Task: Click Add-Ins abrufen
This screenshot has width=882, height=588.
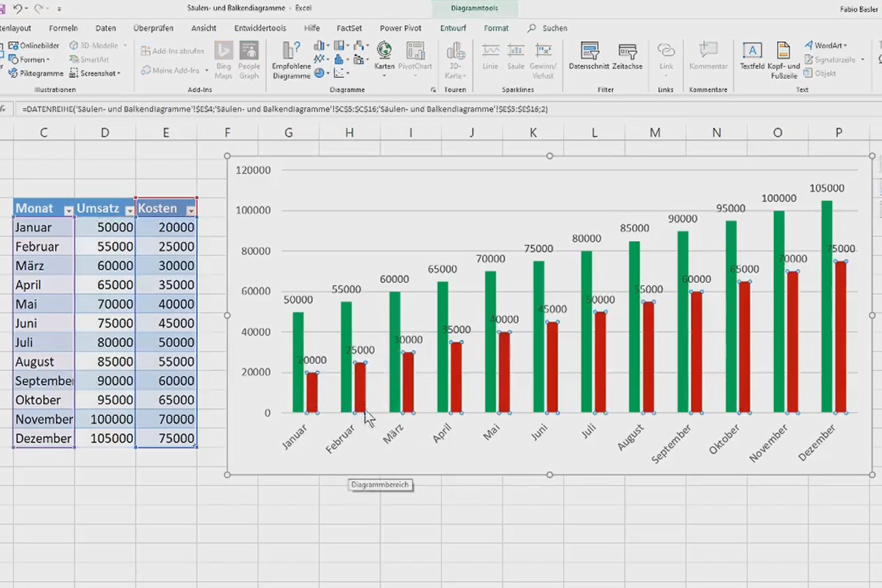Action: (x=173, y=50)
